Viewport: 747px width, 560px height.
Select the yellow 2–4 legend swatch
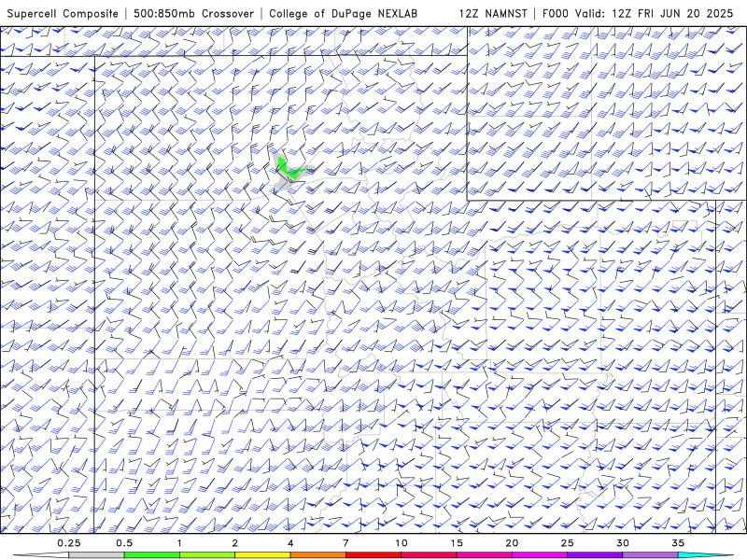(x=262, y=555)
